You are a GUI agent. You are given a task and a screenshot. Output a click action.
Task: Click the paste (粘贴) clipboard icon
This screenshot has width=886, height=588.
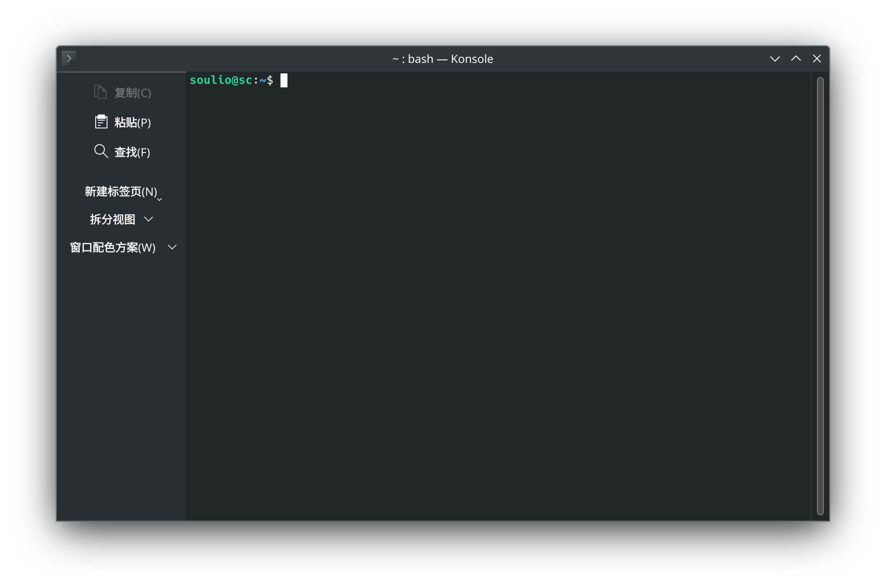tap(101, 121)
